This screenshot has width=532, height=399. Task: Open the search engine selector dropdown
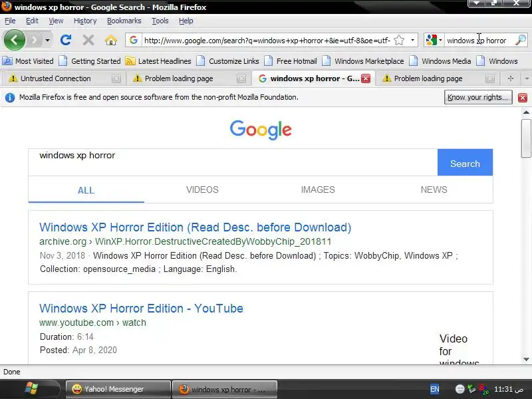[x=434, y=40]
